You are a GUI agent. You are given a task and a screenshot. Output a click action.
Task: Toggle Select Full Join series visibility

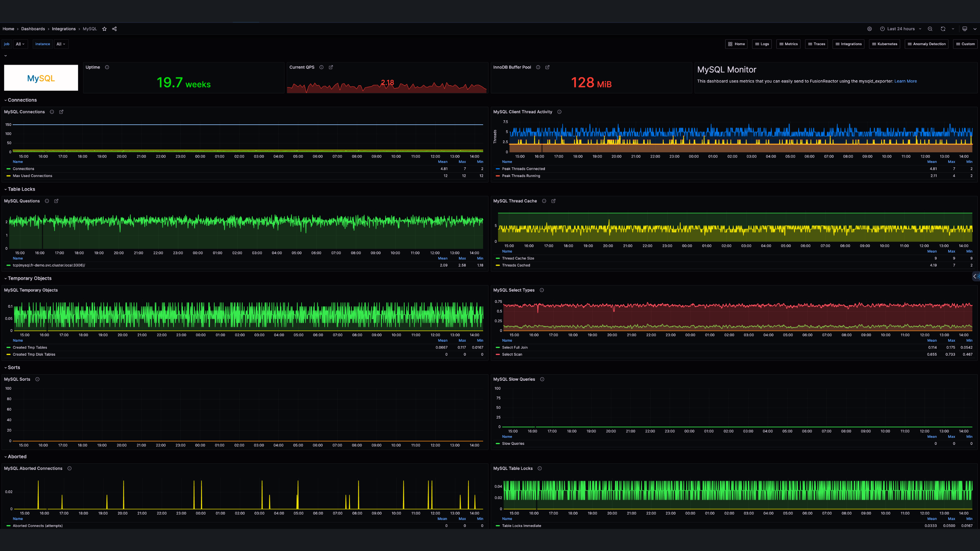(x=514, y=347)
